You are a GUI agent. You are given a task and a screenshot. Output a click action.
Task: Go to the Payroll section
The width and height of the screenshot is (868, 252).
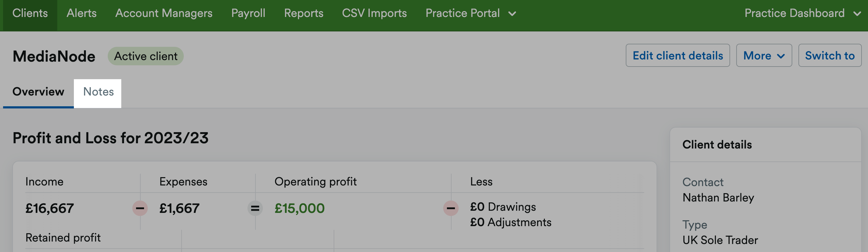tap(248, 14)
